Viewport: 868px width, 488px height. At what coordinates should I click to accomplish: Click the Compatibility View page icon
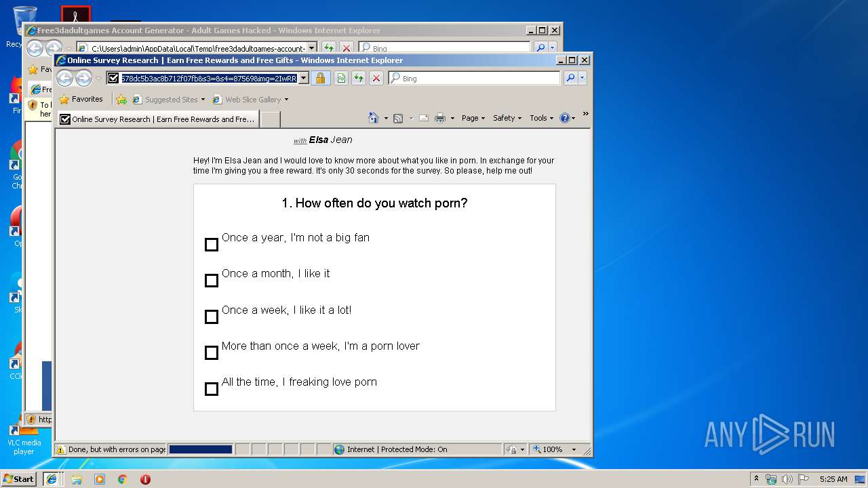(x=341, y=78)
